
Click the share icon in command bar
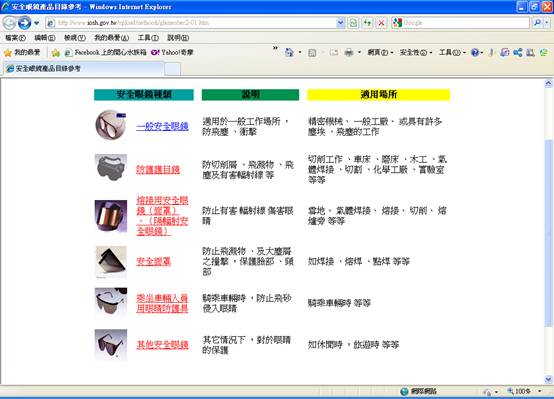point(518,53)
